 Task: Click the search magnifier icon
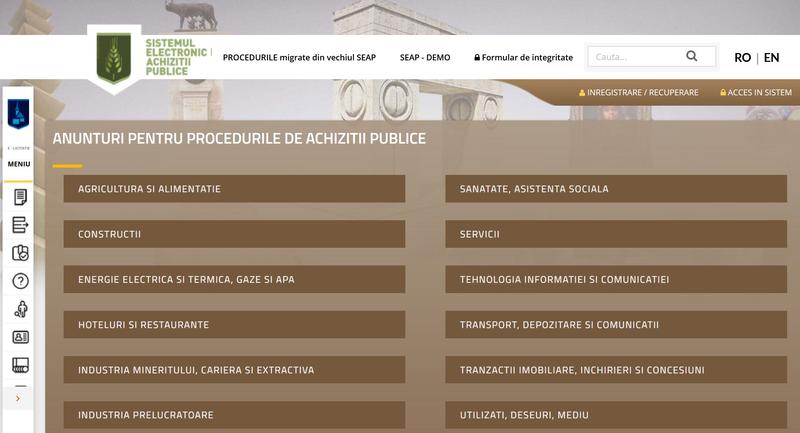(692, 57)
